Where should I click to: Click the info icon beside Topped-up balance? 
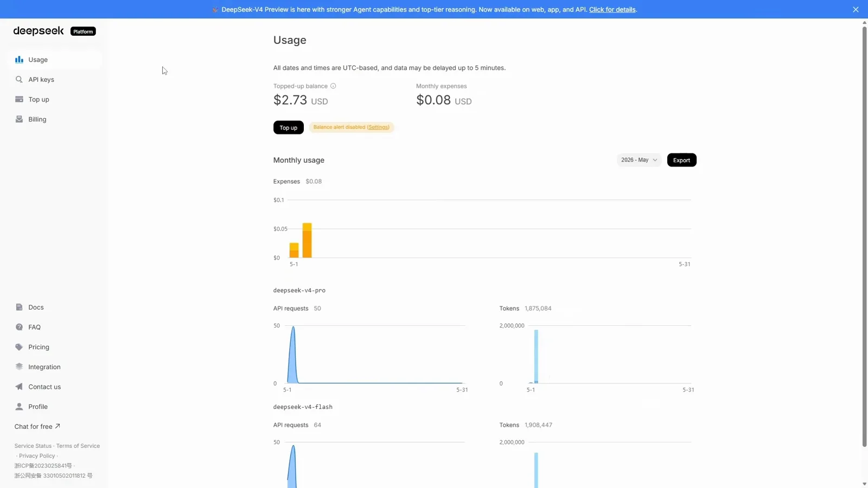coord(333,86)
